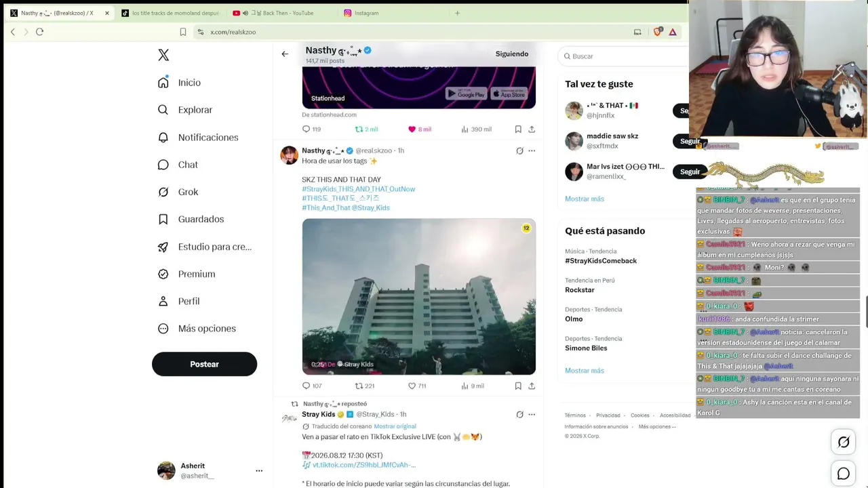
Task: Go to Perfil page
Action: [x=178, y=301]
